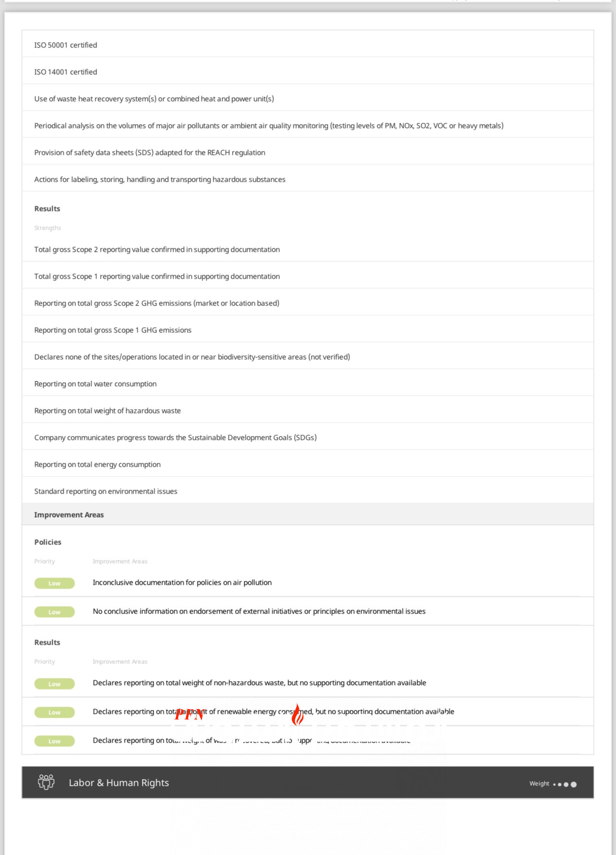The height and width of the screenshot is (855, 616).
Task: Click the Low badge for renewable energy reporting
Action: (55, 712)
